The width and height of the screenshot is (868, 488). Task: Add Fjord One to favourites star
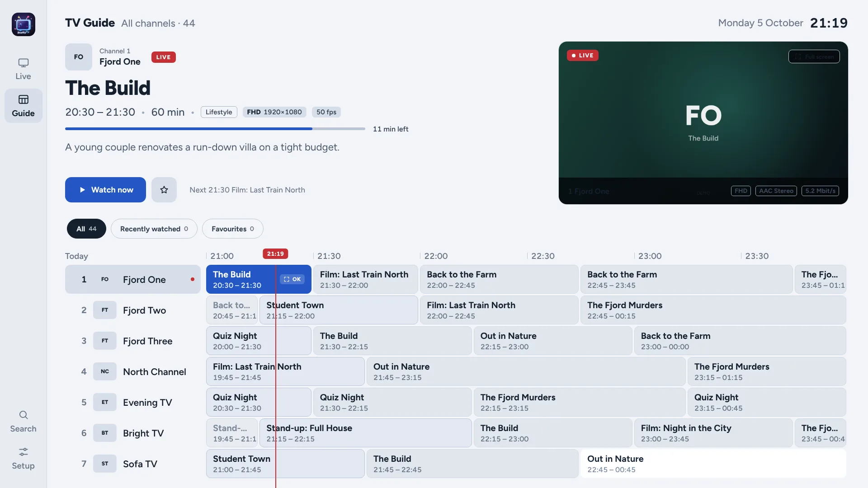[164, 190]
